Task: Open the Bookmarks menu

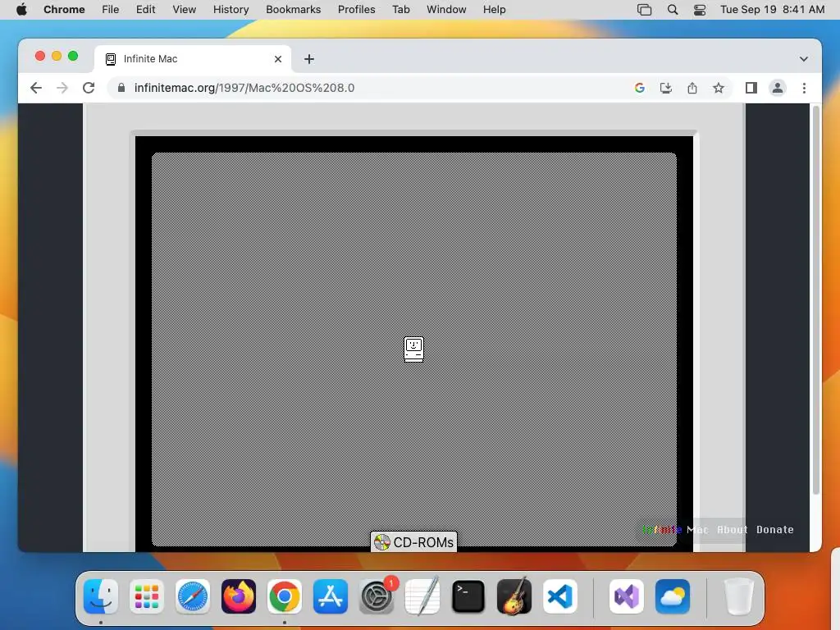Action: tap(293, 10)
